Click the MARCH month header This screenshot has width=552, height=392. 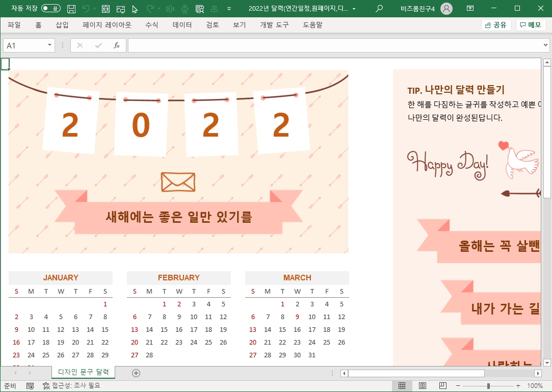click(297, 277)
